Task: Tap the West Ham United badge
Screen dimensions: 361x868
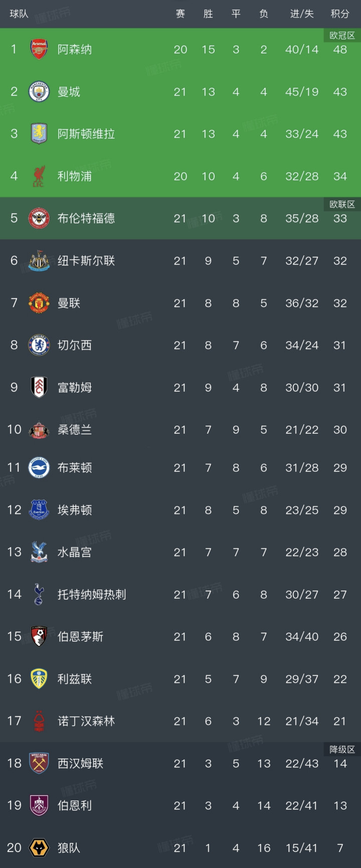Action: pyautogui.click(x=39, y=763)
